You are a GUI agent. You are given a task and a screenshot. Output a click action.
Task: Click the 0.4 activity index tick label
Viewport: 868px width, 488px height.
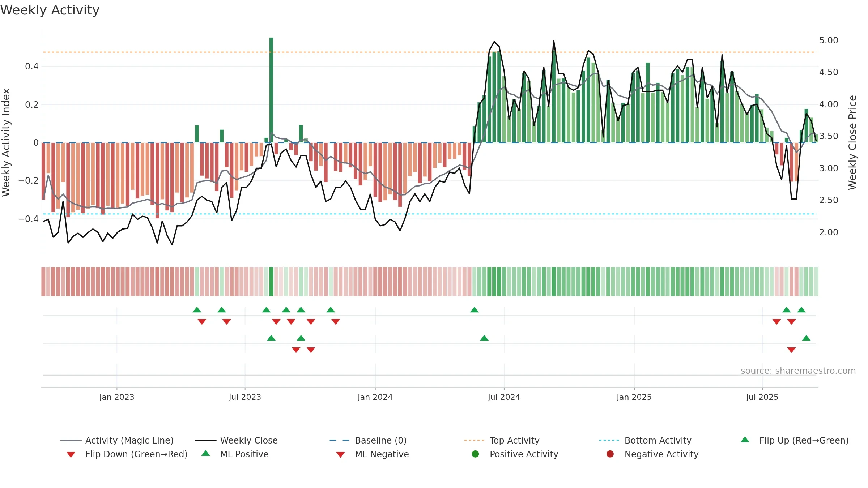pyautogui.click(x=32, y=67)
